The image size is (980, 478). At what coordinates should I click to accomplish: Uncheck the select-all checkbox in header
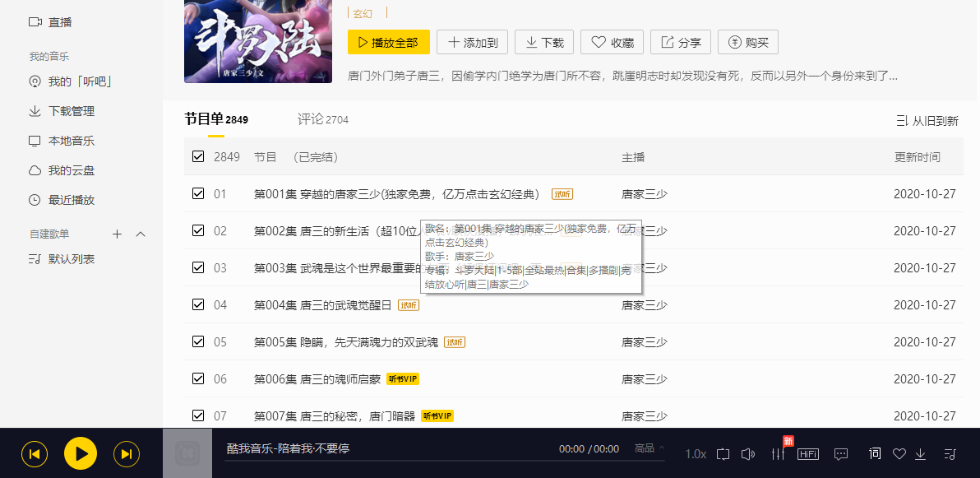(x=198, y=156)
